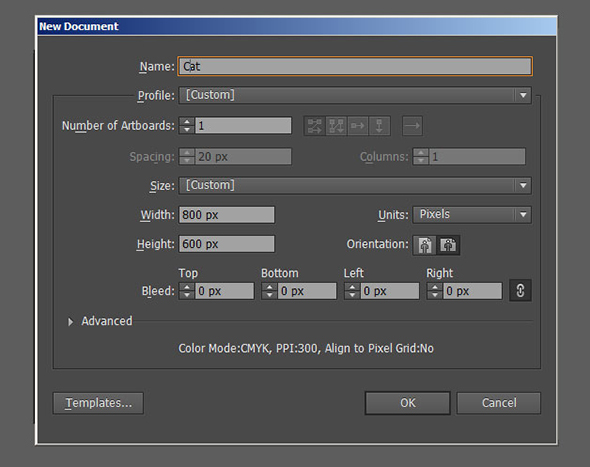Toggle the bleed link chain icon

click(520, 291)
